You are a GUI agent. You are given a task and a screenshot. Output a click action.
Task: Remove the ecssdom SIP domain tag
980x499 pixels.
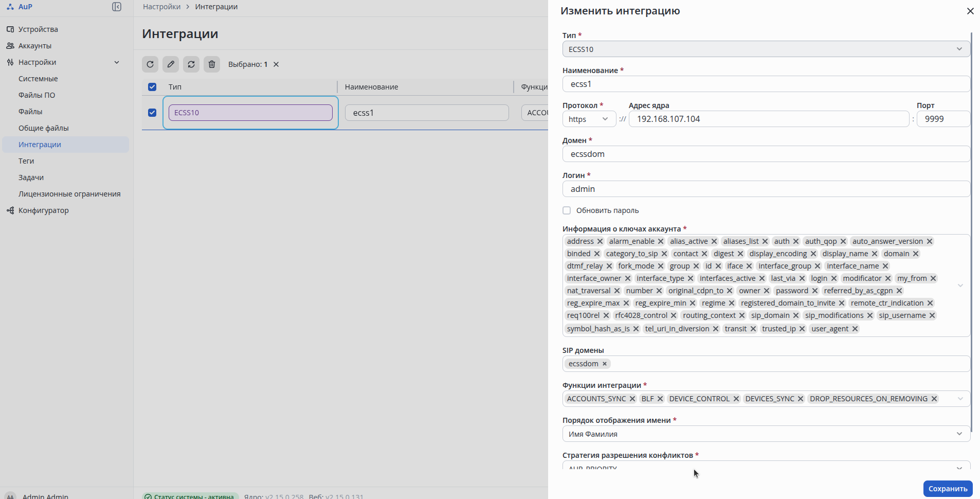pyautogui.click(x=605, y=364)
